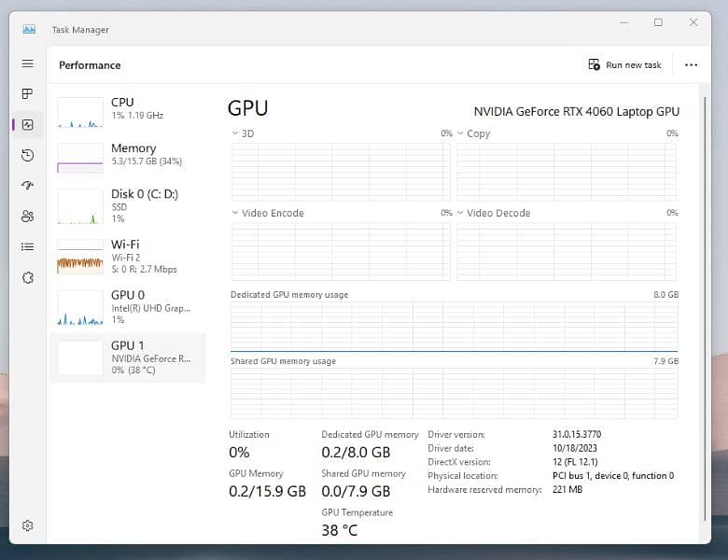Go to the Processes page icon
Image resolution: width=728 pixels, height=560 pixels.
[27, 94]
